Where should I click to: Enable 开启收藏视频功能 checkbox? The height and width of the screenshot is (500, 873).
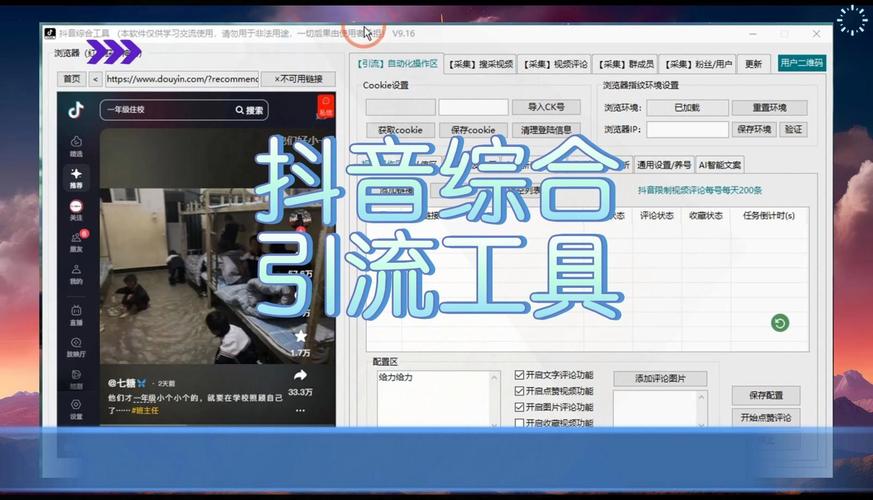coord(519,423)
